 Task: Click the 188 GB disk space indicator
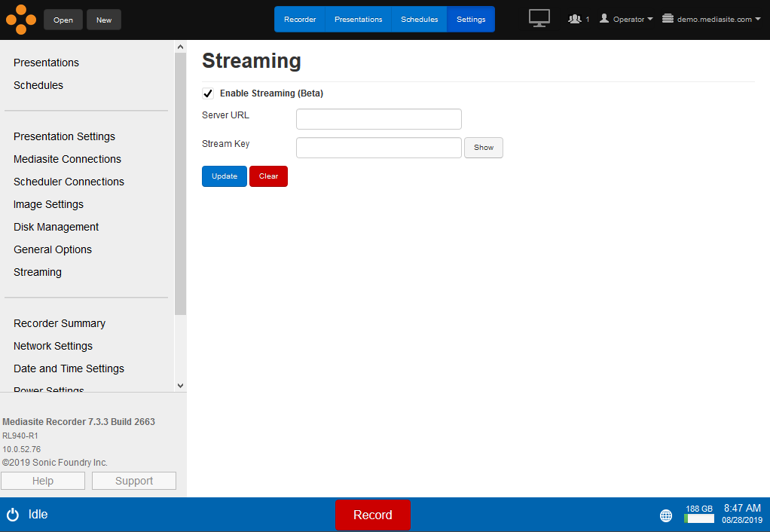click(x=698, y=514)
